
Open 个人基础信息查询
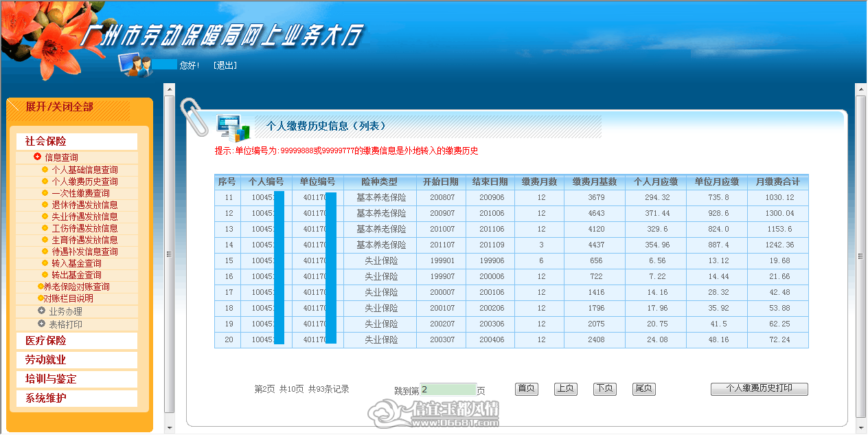tap(84, 170)
